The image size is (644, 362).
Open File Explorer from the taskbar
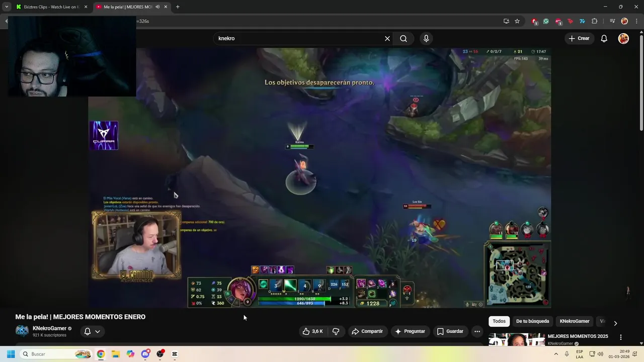coord(115,354)
